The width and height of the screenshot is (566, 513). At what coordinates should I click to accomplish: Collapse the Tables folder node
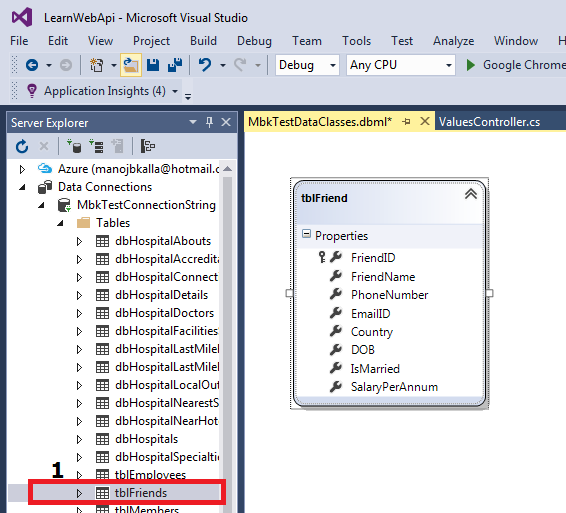point(60,223)
